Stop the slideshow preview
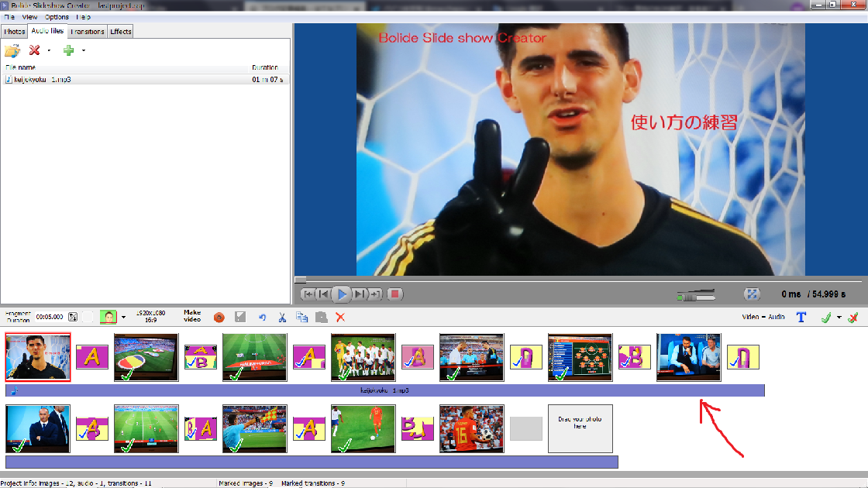This screenshot has height=488, width=868. (394, 294)
